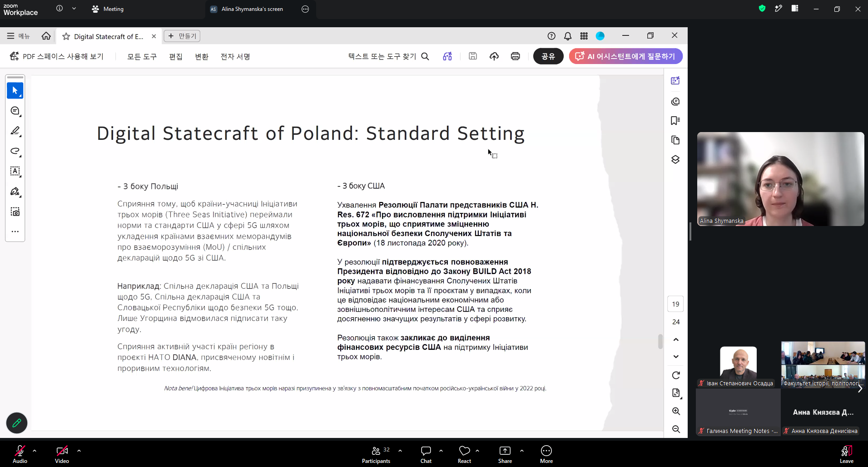
Task: Click the page number 19 field
Action: (675, 304)
